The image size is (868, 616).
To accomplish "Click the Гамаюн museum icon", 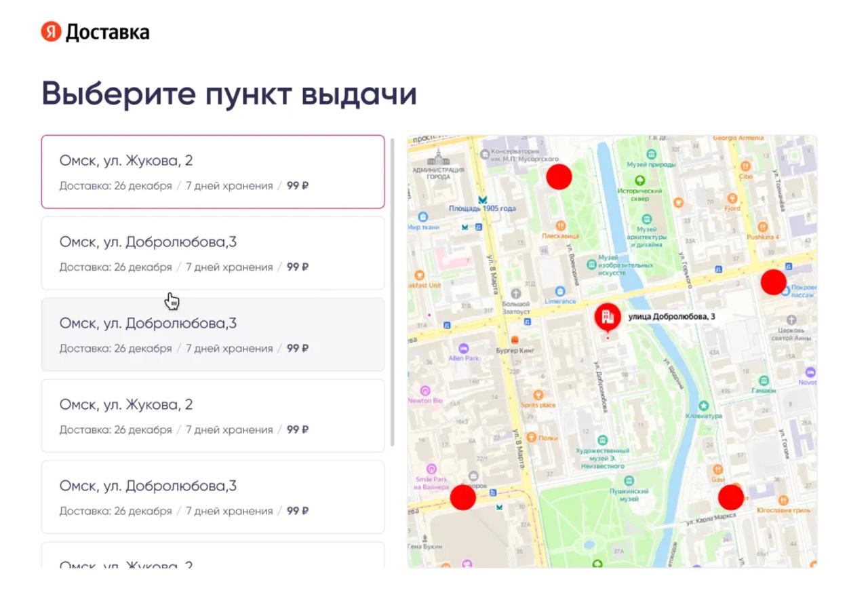I will pos(764,381).
